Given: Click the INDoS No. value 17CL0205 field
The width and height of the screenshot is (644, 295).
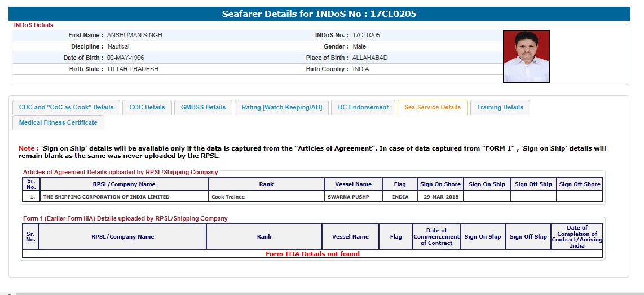Looking at the screenshot, I should pyautogui.click(x=366, y=35).
